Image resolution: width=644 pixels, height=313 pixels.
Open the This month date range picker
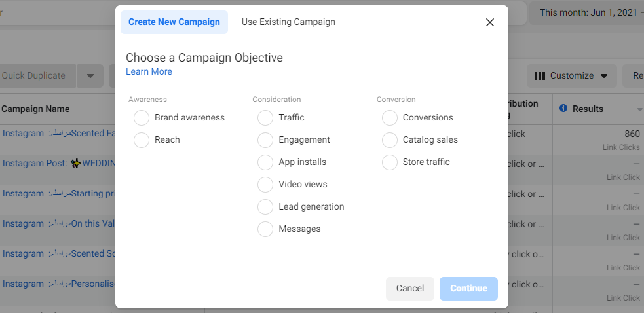coord(587,12)
